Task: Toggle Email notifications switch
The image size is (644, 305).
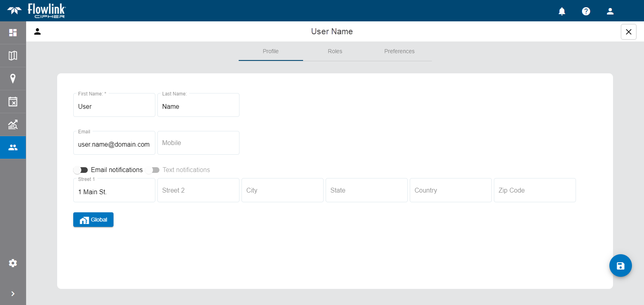Action: [81, 170]
